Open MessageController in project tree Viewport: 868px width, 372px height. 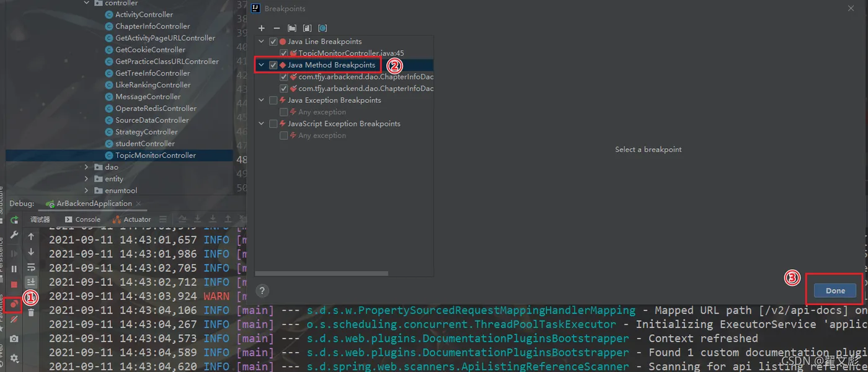(148, 97)
